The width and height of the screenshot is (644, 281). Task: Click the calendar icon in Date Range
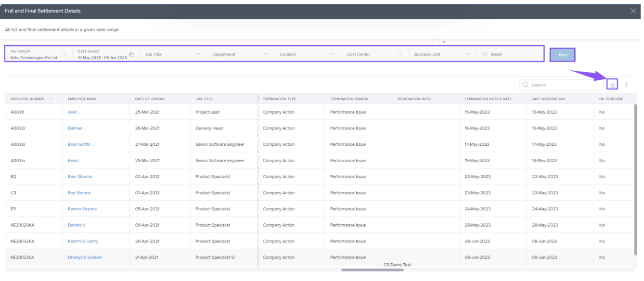131,54
